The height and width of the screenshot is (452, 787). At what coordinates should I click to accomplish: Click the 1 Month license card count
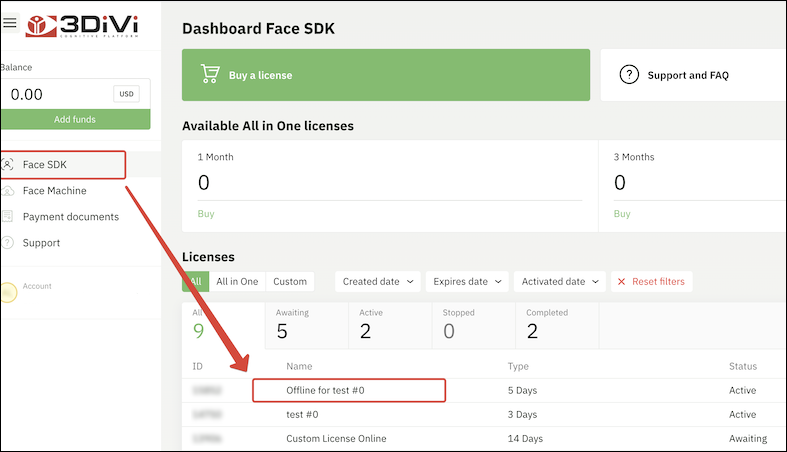tap(203, 183)
